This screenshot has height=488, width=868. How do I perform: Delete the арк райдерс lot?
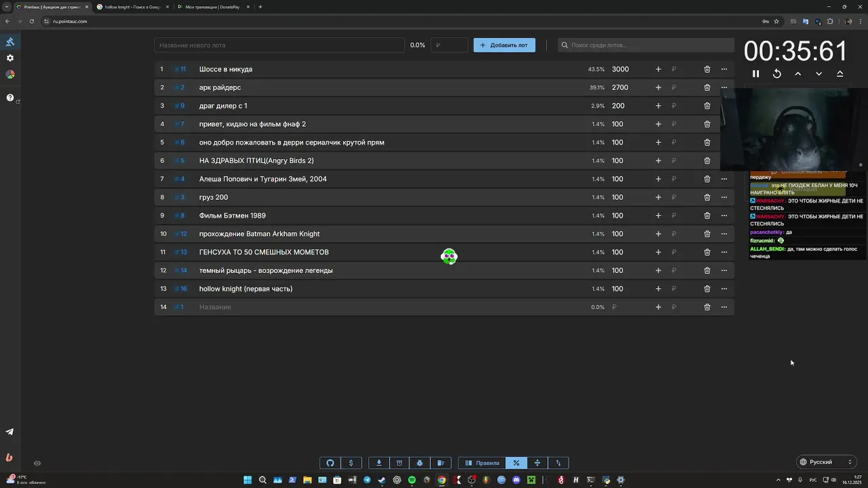point(707,87)
